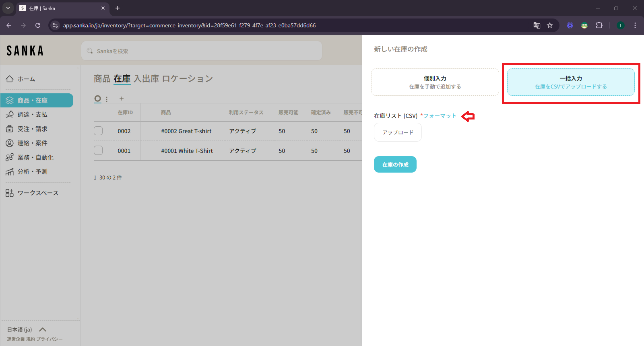Click the plus icon to add view
This screenshot has height=346, width=644.
click(x=121, y=99)
